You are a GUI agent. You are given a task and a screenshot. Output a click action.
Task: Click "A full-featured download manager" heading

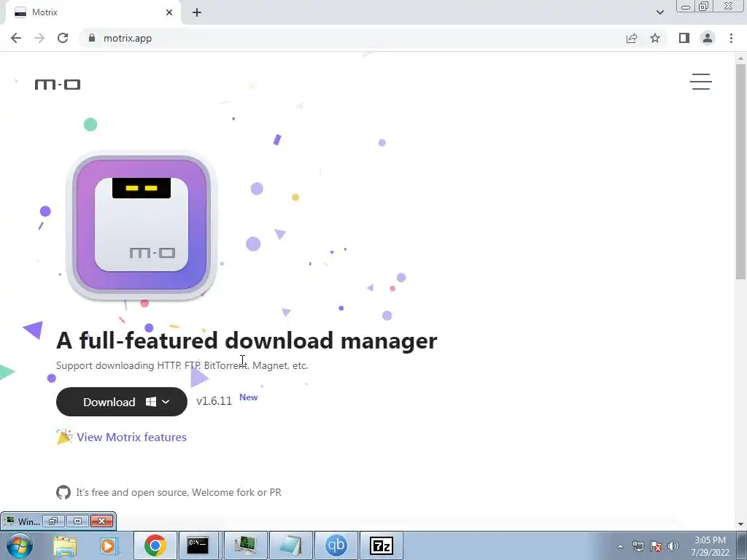click(x=247, y=341)
